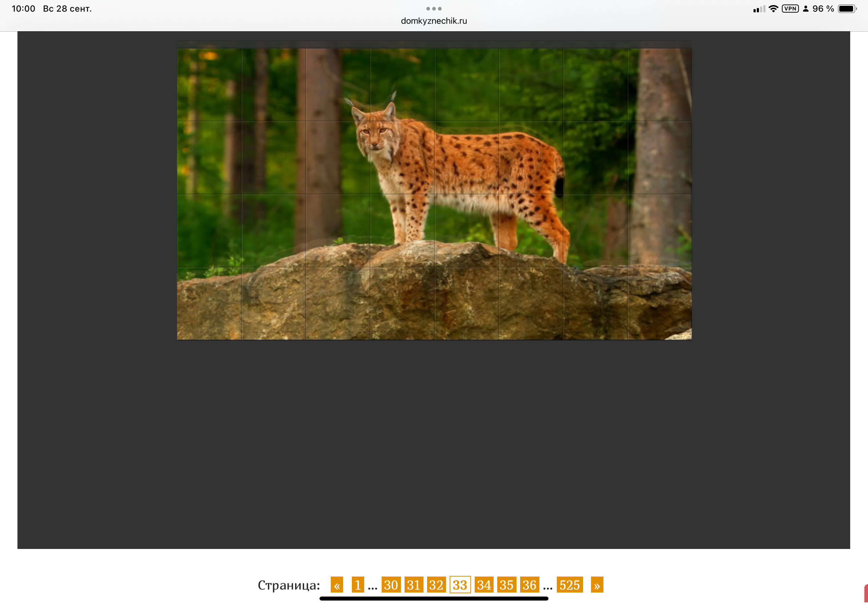The height and width of the screenshot is (606, 868).
Task: Select page 32 link
Action: [x=436, y=585]
